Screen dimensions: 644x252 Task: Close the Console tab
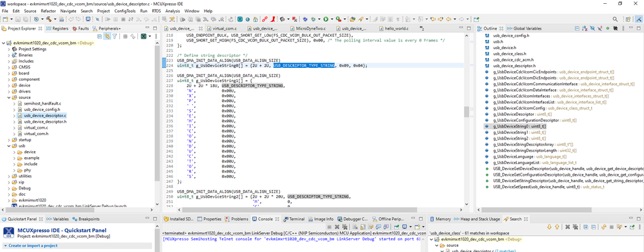(277, 219)
